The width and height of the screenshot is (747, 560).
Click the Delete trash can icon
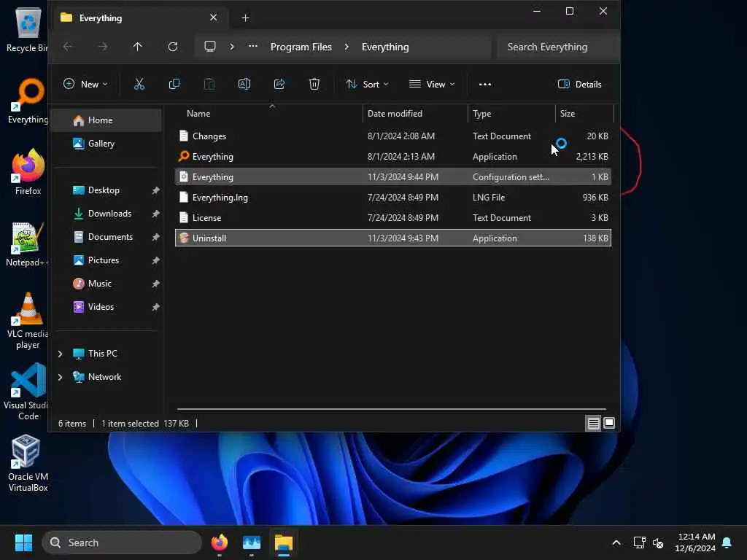(x=314, y=85)
